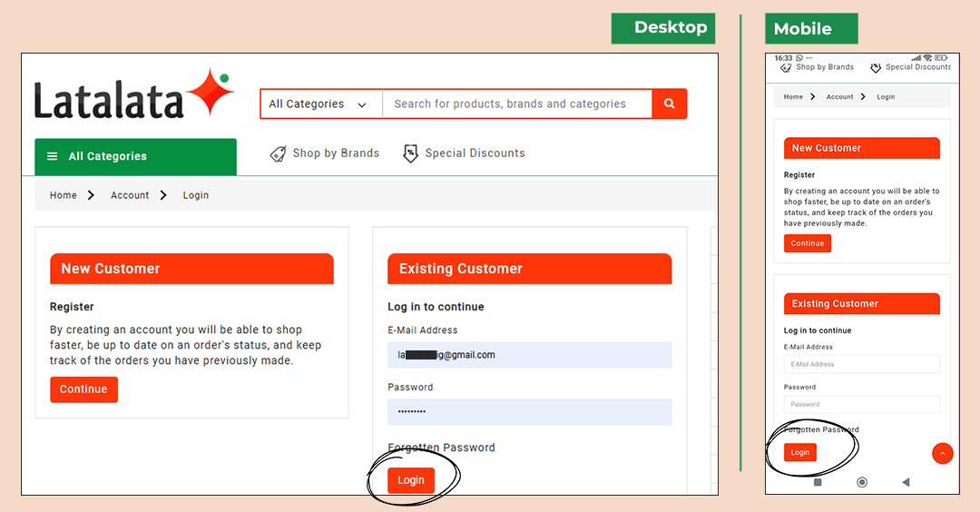The height and width of the screenshot is (512, 980).
Task: Click desktop Continue button under Register
Action: pyautogui.click(x=83, y=389)
